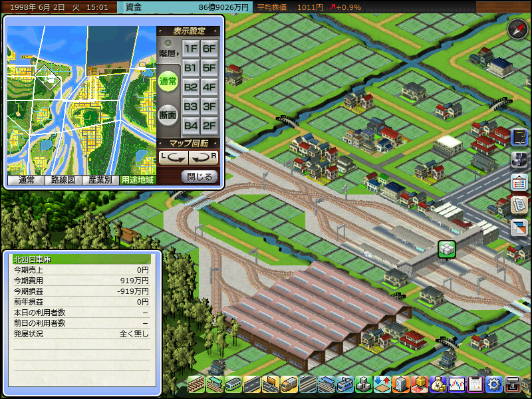
Task: Click the compass in the corner
Action: tap(517, 29)
